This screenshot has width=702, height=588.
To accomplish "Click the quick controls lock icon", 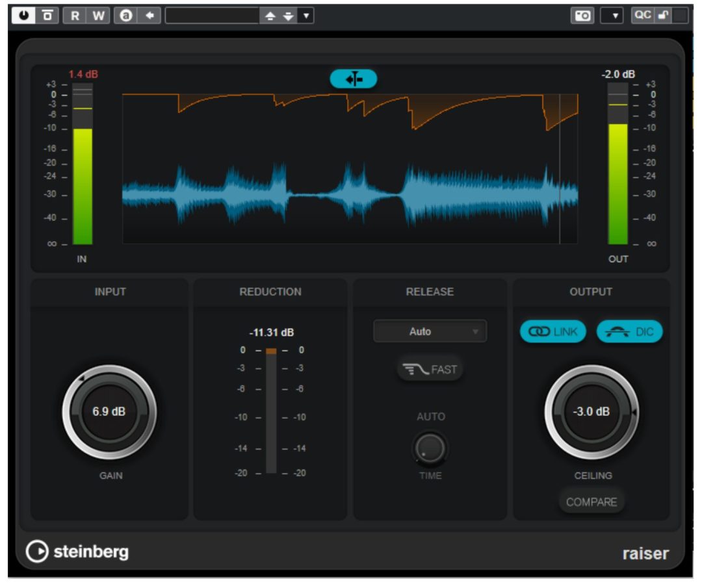I will [x=663, y=15].
